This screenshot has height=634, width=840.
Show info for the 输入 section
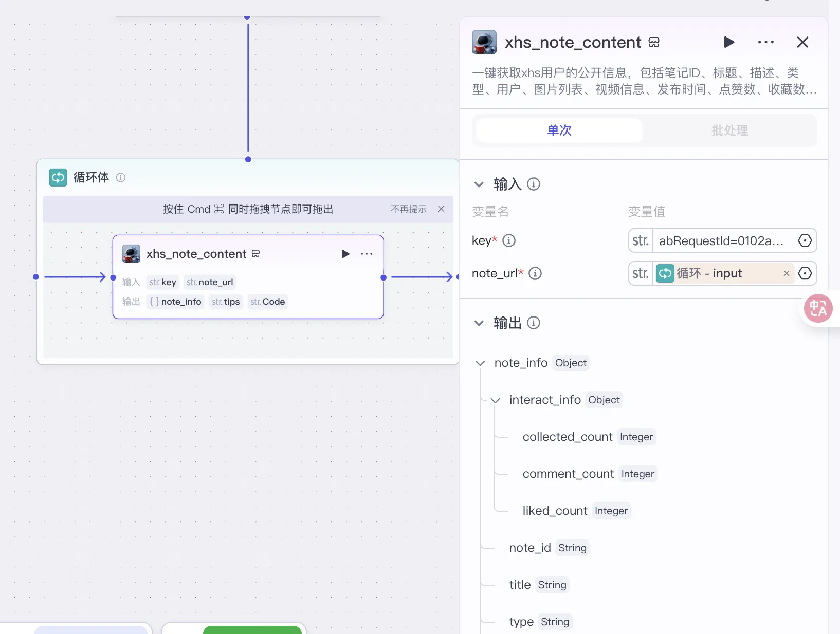[x=534, y=184]
